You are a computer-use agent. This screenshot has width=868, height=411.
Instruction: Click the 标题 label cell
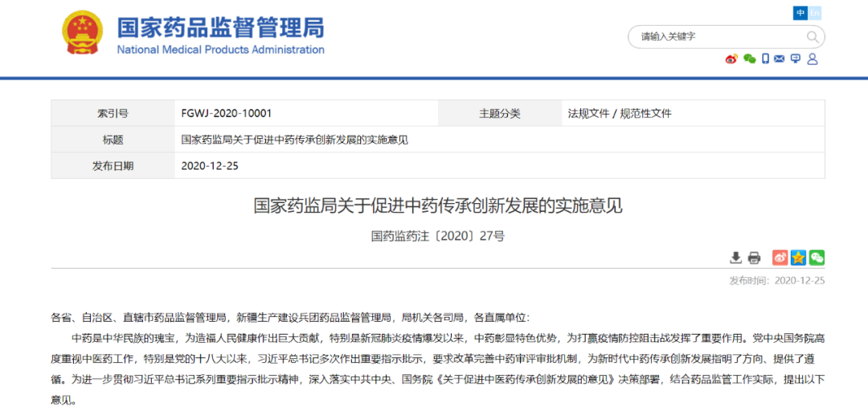tap(113, 140)
